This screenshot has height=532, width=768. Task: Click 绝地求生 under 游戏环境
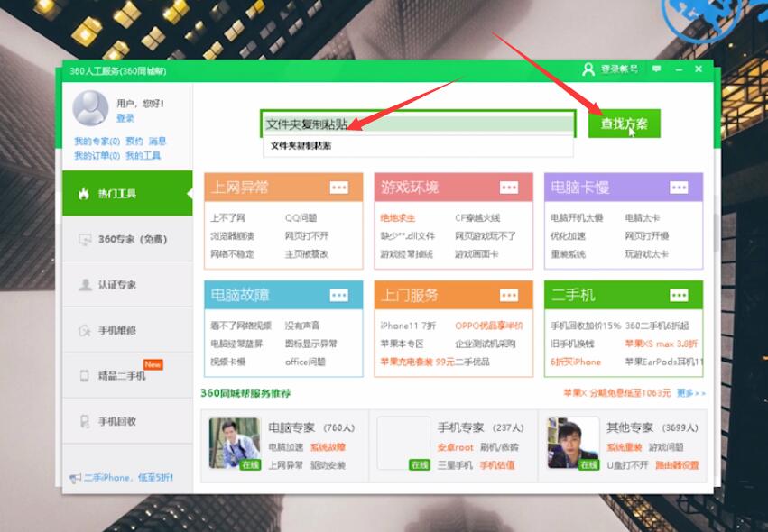click(x=398, y=218)
